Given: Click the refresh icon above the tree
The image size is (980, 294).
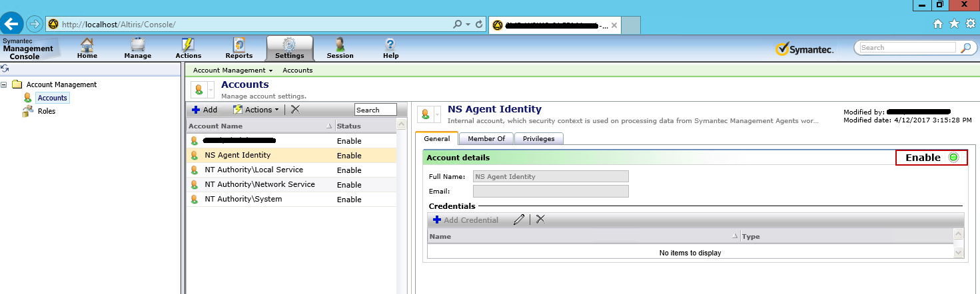Looking at the screenshot, I should pos(5,69).
